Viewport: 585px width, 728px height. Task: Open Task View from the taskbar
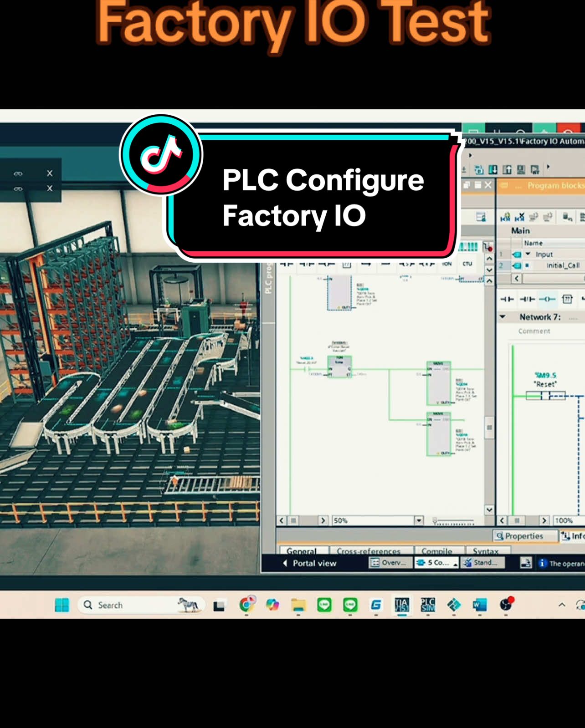[x=219, y=606]
